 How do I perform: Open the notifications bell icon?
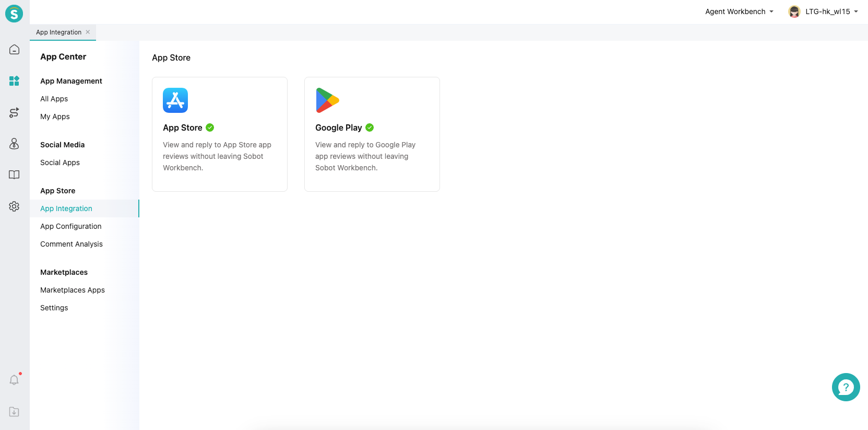14,380
